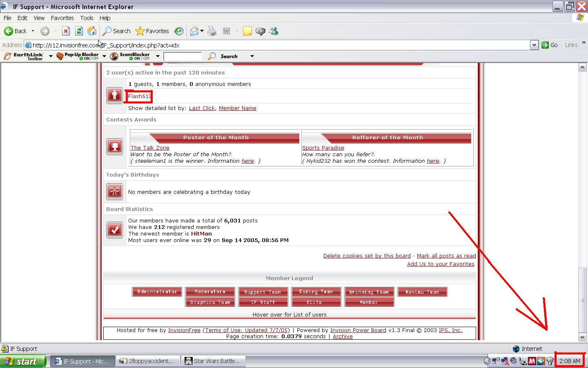Click the Edit with Word toolbar icon
The image size is (588, 368).
pos(227,31)
